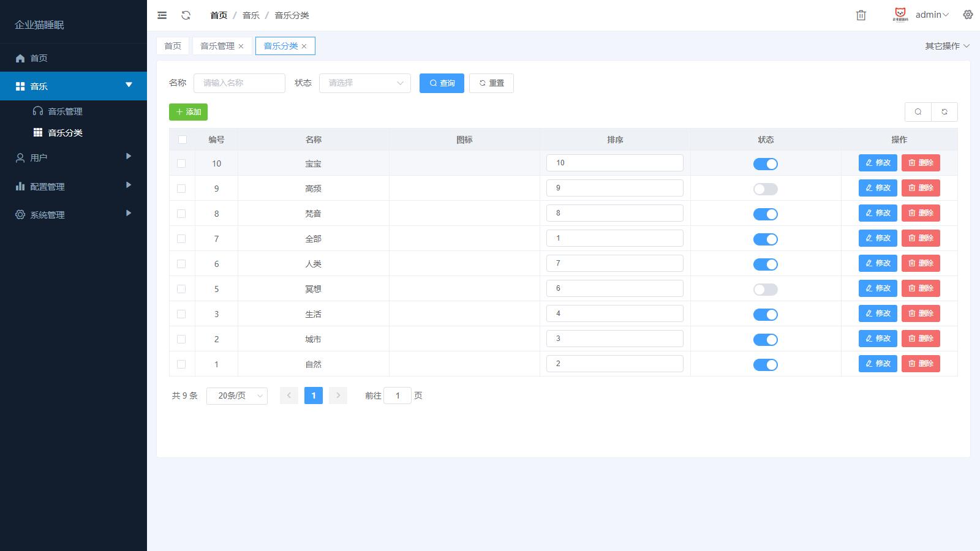Switch to the 首页 tab
The image size is (980, 551).
coord(173,46)
